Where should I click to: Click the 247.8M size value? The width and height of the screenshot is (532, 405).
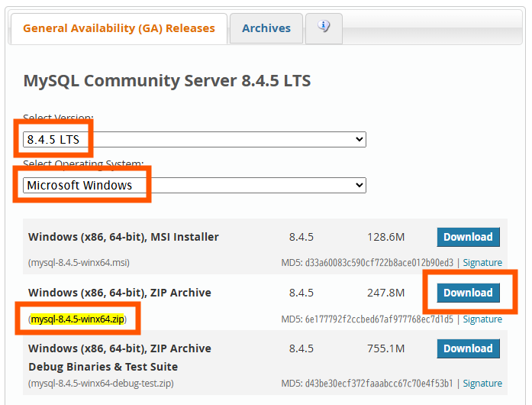tap(386, 293)
